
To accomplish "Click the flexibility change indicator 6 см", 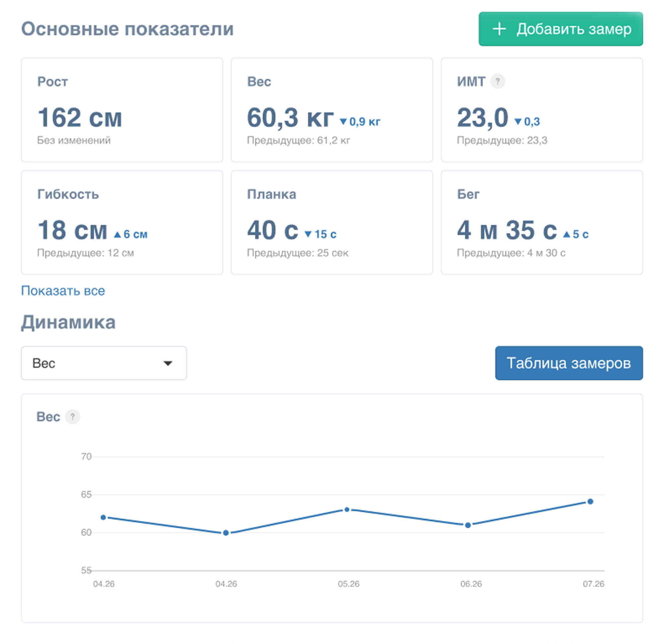I will click(x=130, y=234).
